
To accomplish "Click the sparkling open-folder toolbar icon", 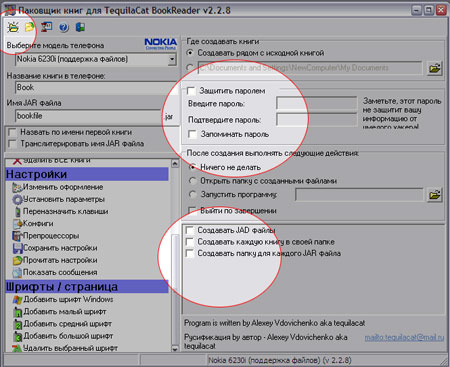I will 13,27.
